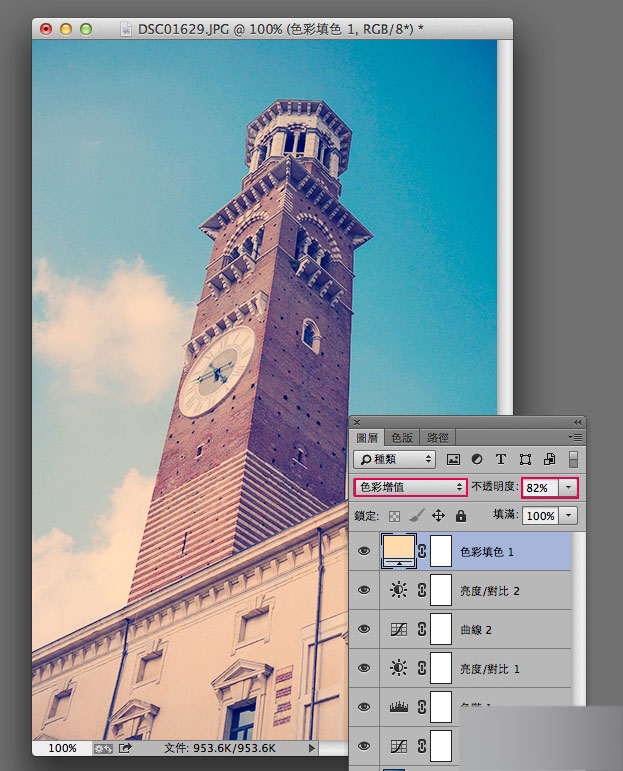Open the 種類 filter type dropdown
623x771 pixels.
click(x=394, y=459)
